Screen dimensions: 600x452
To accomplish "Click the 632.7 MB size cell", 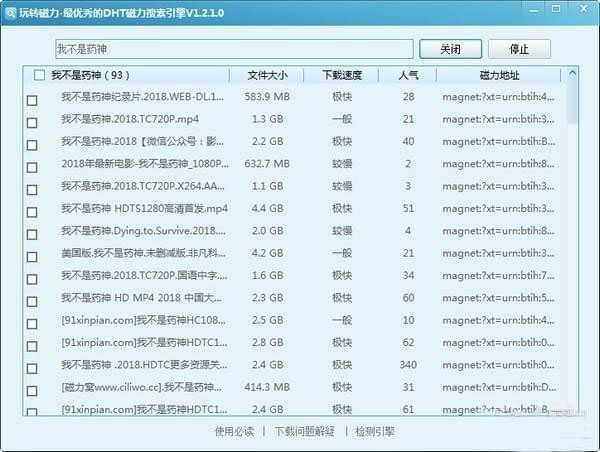I will coord(267,164).
